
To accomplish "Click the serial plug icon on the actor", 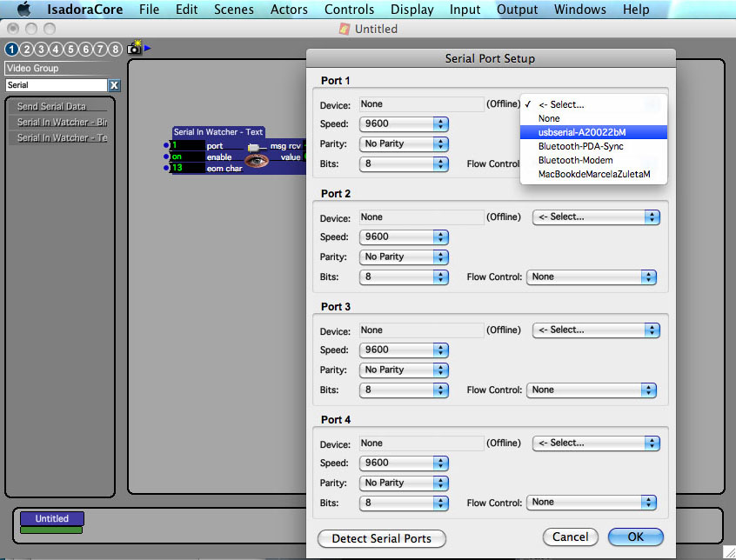I will [x=254, y=147].
